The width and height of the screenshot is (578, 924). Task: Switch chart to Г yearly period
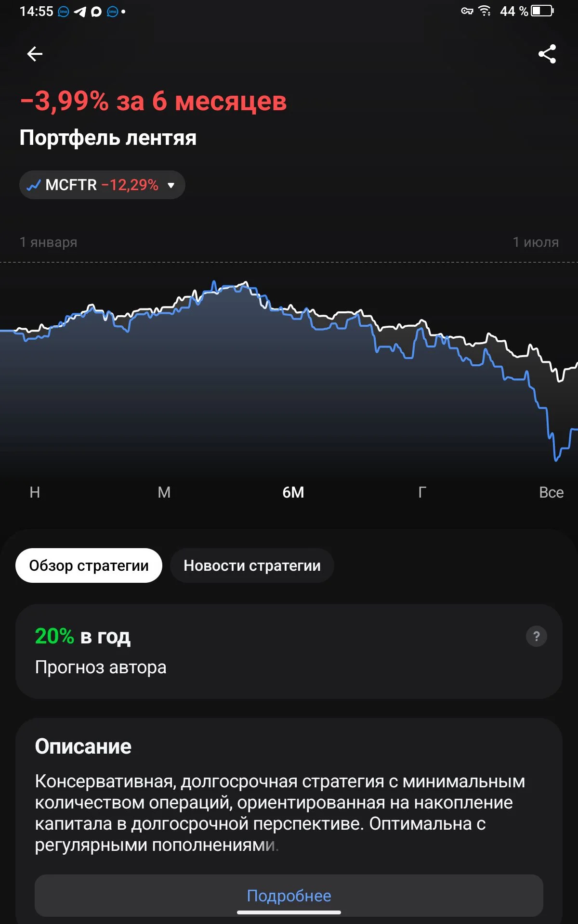pos(422,492)
